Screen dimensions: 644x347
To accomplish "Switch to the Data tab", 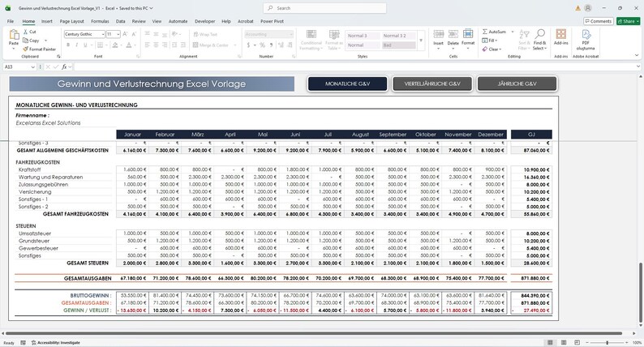I will point(120,21).
